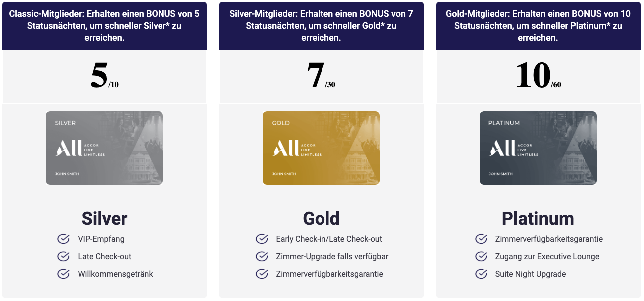644x301 pixels.
Task: Click the Platinum membership card image
Action: click(x=538, y=148)
